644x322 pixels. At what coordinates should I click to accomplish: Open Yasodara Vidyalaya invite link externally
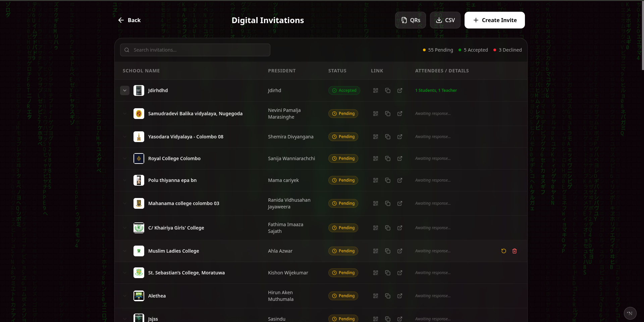point(399,137)
